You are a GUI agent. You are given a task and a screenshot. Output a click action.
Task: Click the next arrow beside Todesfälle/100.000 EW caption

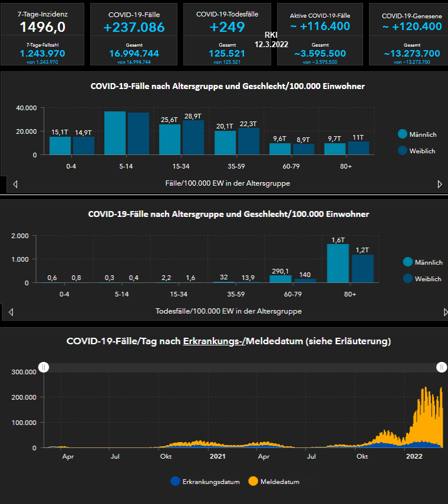point(446,312)
